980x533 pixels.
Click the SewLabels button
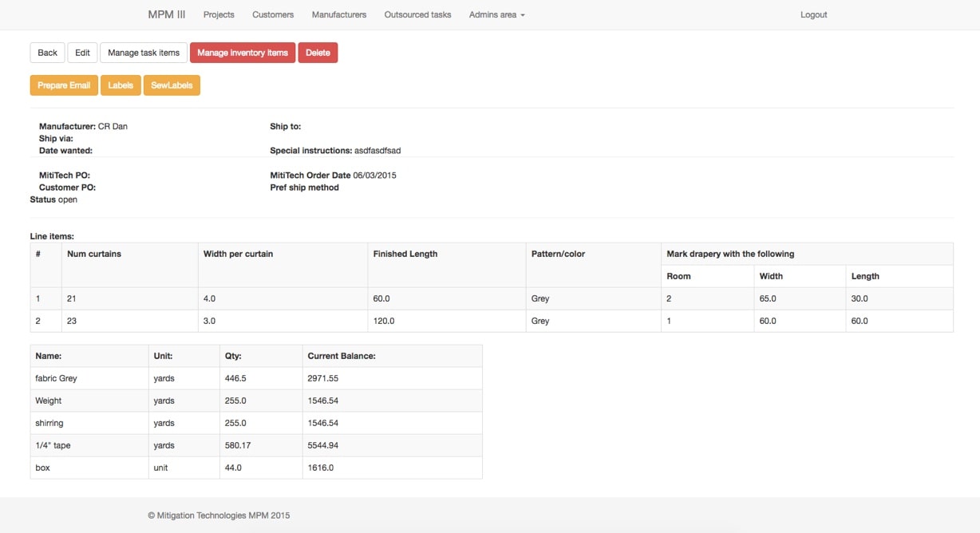[x=172, y=85]
